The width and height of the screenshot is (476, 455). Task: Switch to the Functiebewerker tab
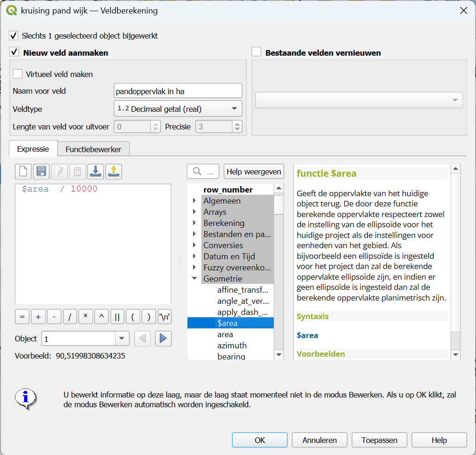[93, 149]
